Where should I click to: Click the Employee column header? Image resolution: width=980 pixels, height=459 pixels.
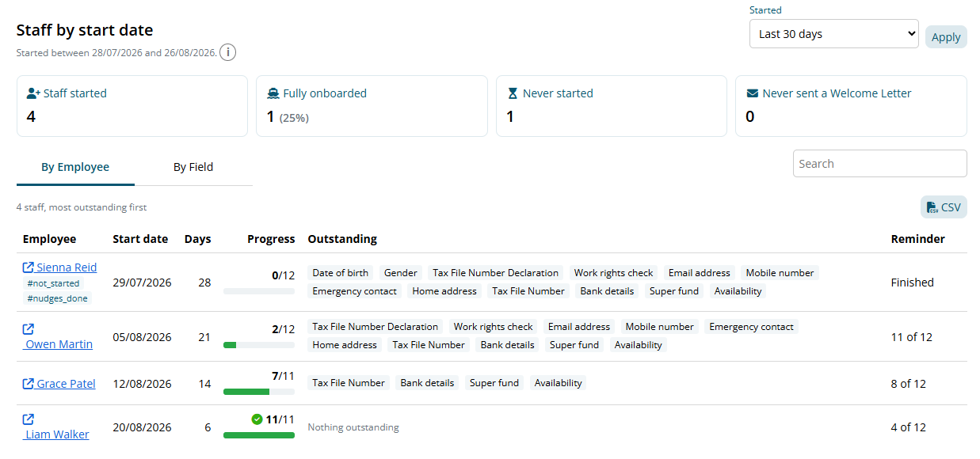click(50, 239)
